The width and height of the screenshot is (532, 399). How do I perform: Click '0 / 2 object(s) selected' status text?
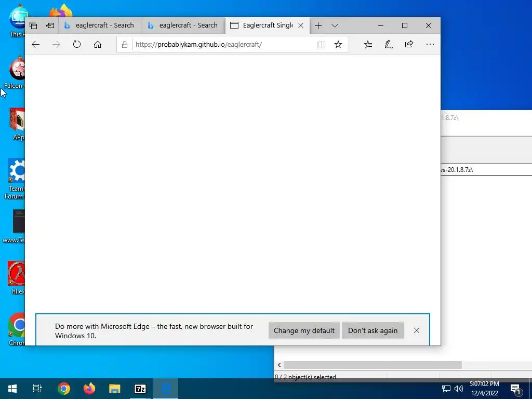coord(305,377)
